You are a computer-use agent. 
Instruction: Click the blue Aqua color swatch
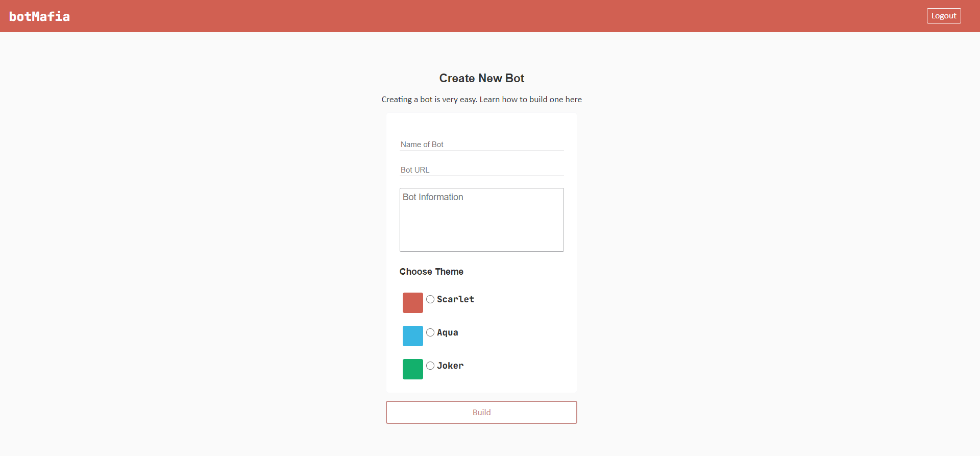[x=413, y=336]
